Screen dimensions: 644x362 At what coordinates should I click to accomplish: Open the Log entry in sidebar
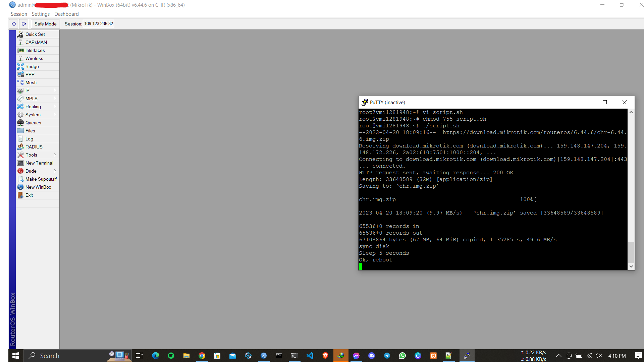click(x=29, y=139)
